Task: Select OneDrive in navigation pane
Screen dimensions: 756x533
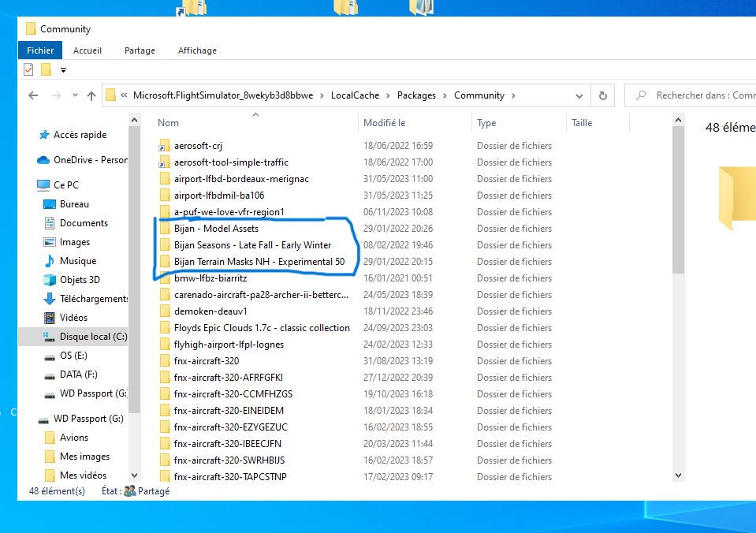Action: click(82, 159)
